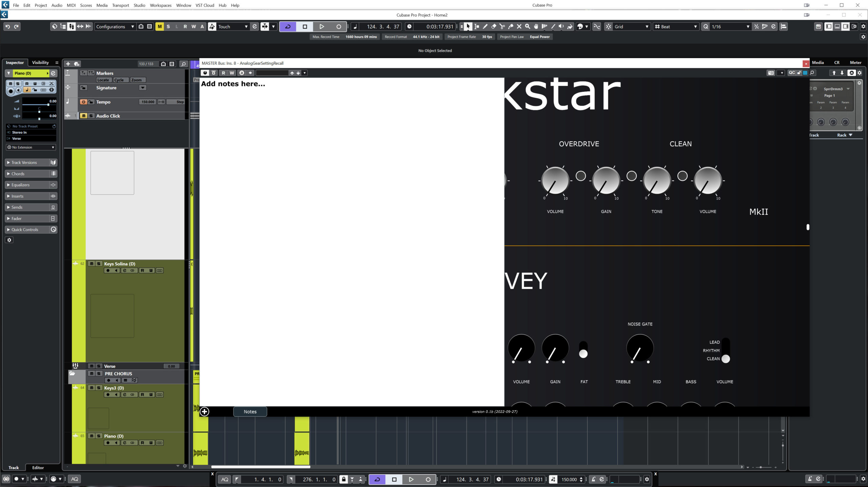This screenshot has width=868, height=487.
Task: Click the Locate button on Markers track
Action: (103, 80)
